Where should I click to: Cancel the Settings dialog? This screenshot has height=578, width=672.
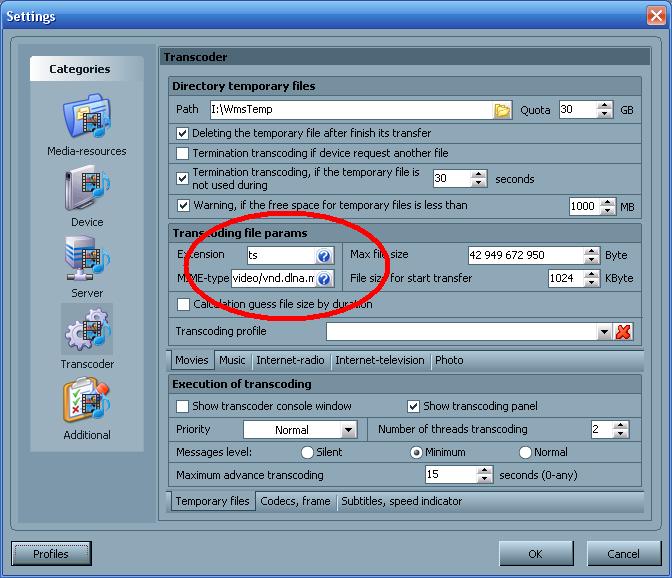(624, 554)
